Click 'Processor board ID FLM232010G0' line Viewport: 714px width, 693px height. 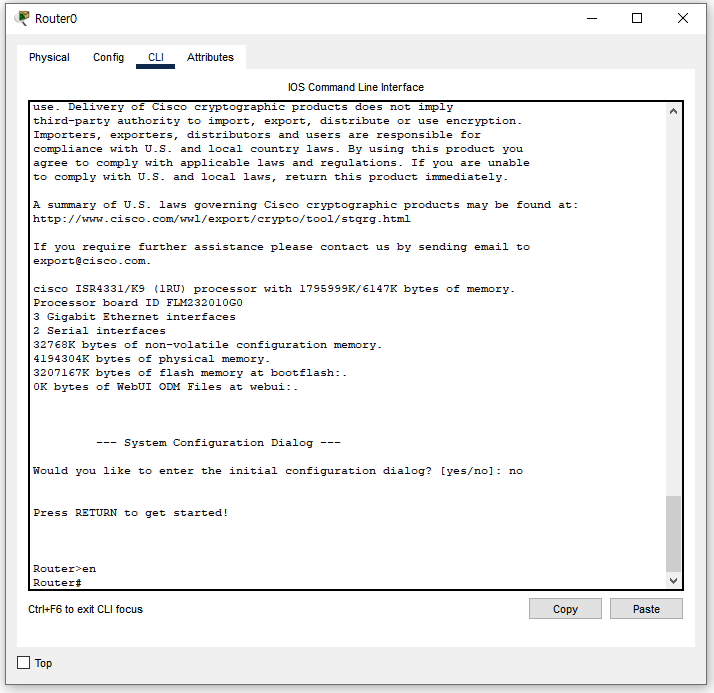[138, 303]
